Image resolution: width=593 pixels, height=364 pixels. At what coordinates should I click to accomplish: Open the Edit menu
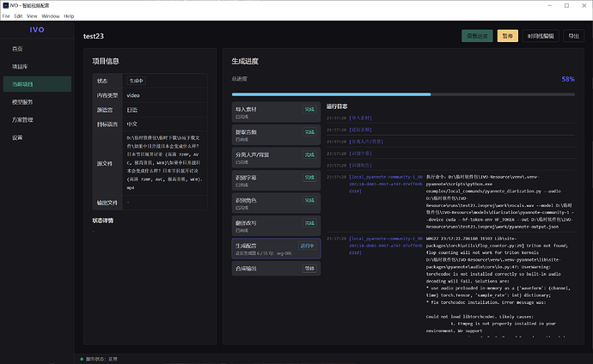coord(18,16)
